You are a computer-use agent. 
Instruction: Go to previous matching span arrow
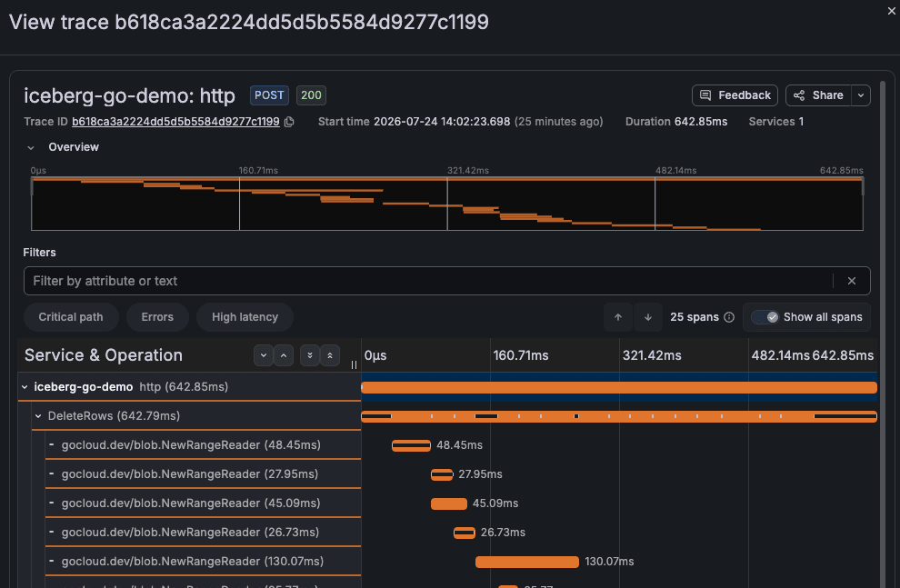[618, 317]
